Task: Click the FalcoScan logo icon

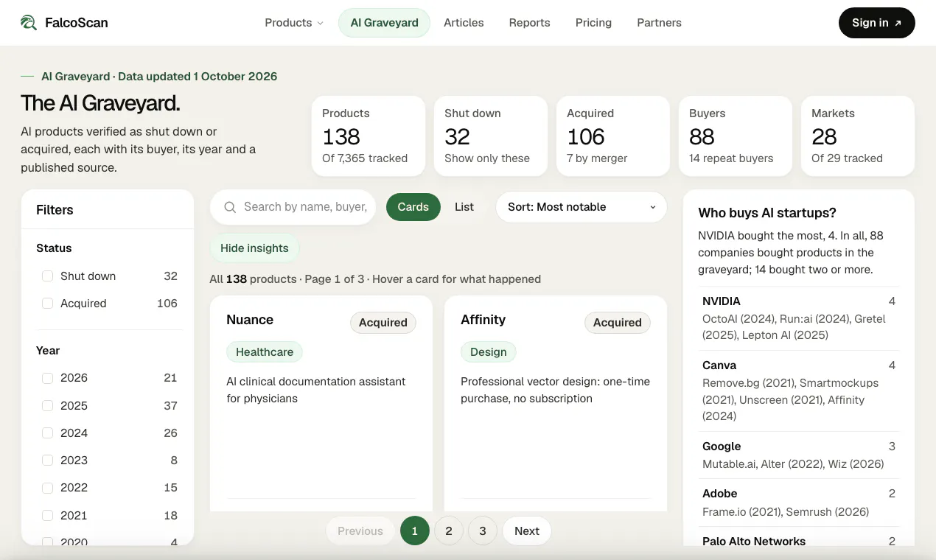Action: coord(29,23)
